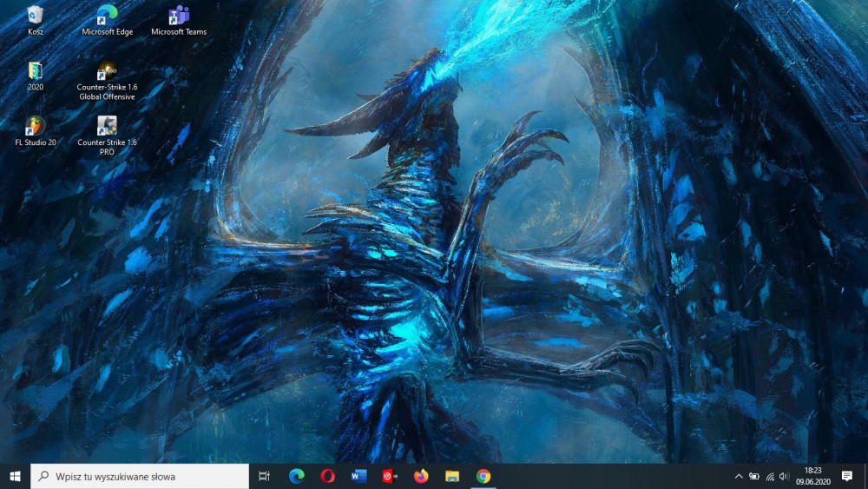
Task: Select the 2020 desktop icon
Action: (x=36, y=76)
